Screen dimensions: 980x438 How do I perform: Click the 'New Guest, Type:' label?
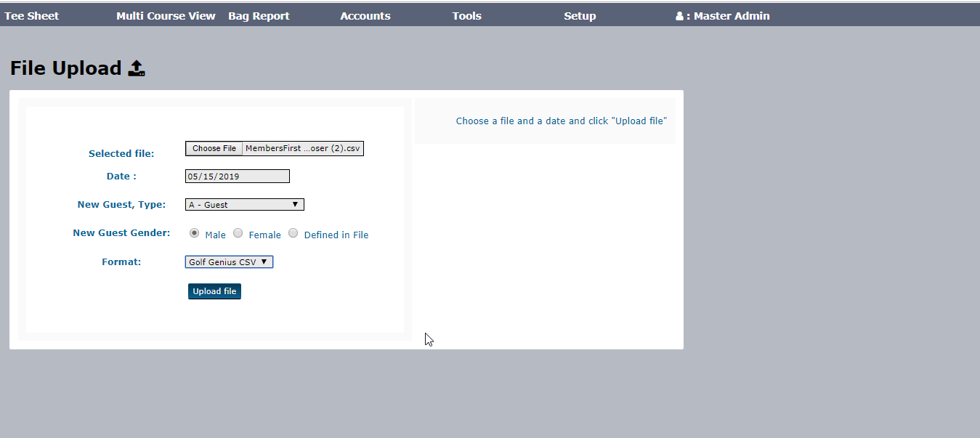click(121, 204)
